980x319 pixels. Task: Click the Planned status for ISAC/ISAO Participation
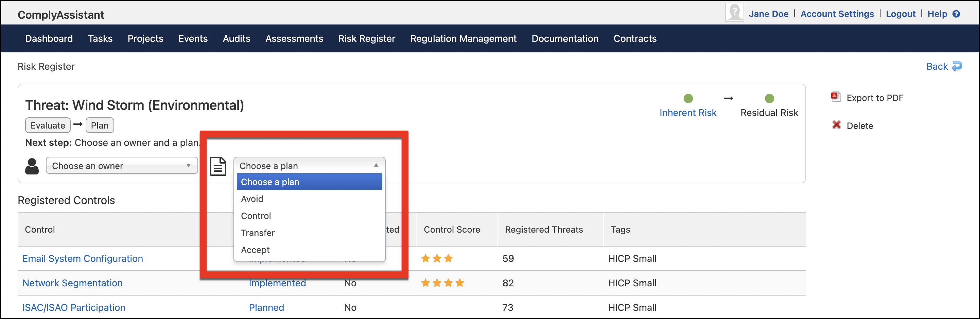(266, 307)
